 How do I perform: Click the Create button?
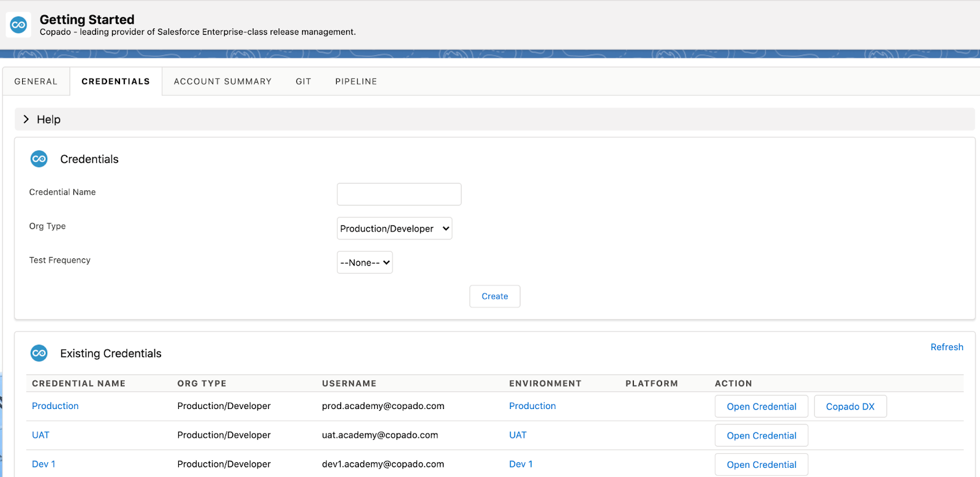(495, 296)
